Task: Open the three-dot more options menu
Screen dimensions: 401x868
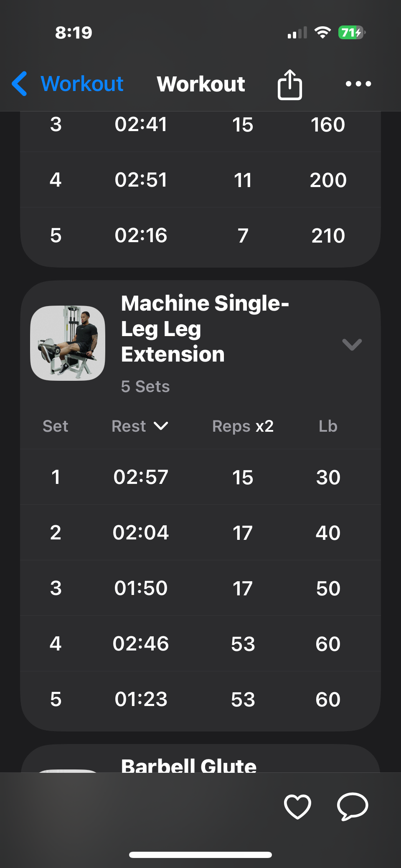Action: pyautogui.click(x=358, y=84)
